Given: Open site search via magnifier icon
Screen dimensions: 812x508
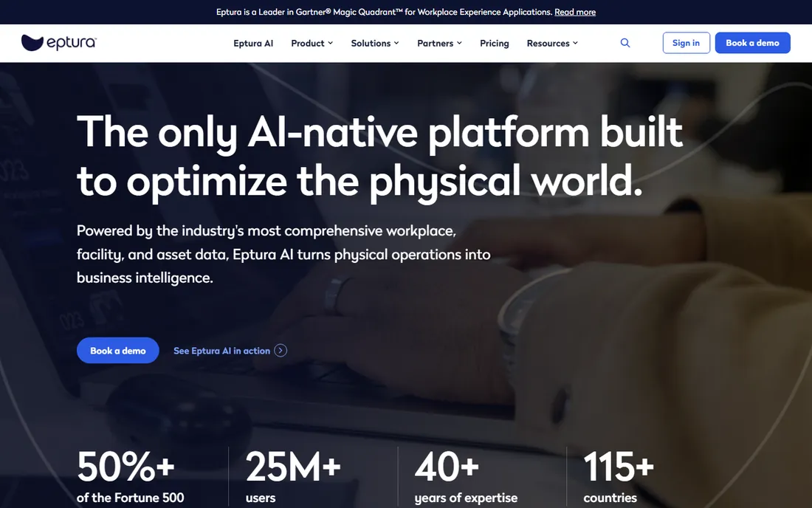Looking at the screenshot, I should click(x=625, y=43).
